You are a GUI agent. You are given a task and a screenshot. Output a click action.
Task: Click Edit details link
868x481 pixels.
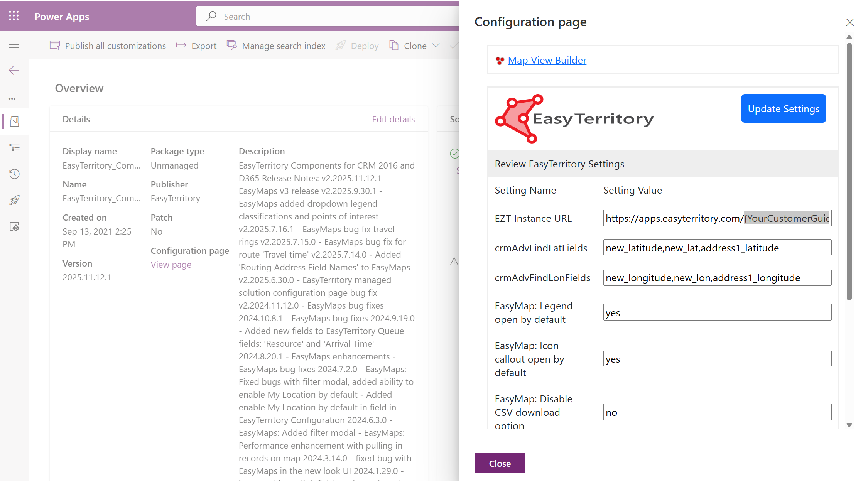coord(393,119)
